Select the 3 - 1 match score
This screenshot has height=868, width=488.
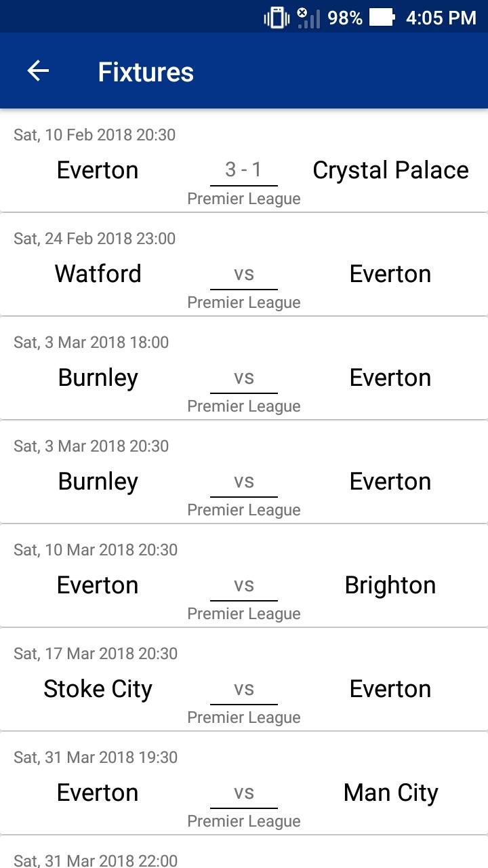tap(243, 170)
